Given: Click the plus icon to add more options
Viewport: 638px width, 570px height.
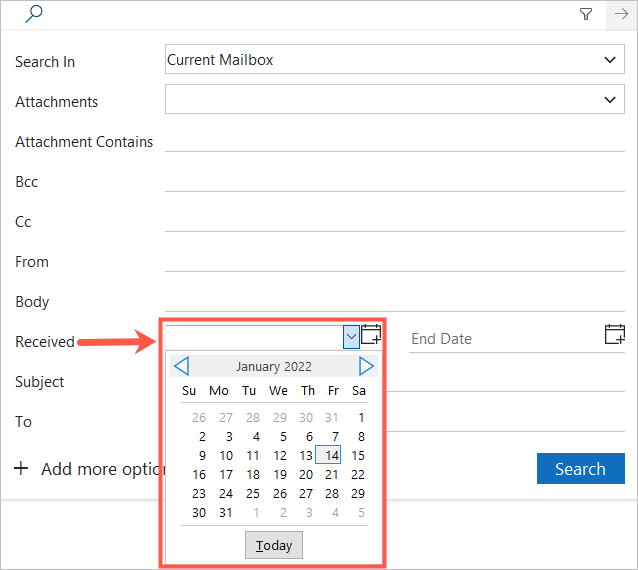Looking at the screenshot, I should (x=21, y=468).
